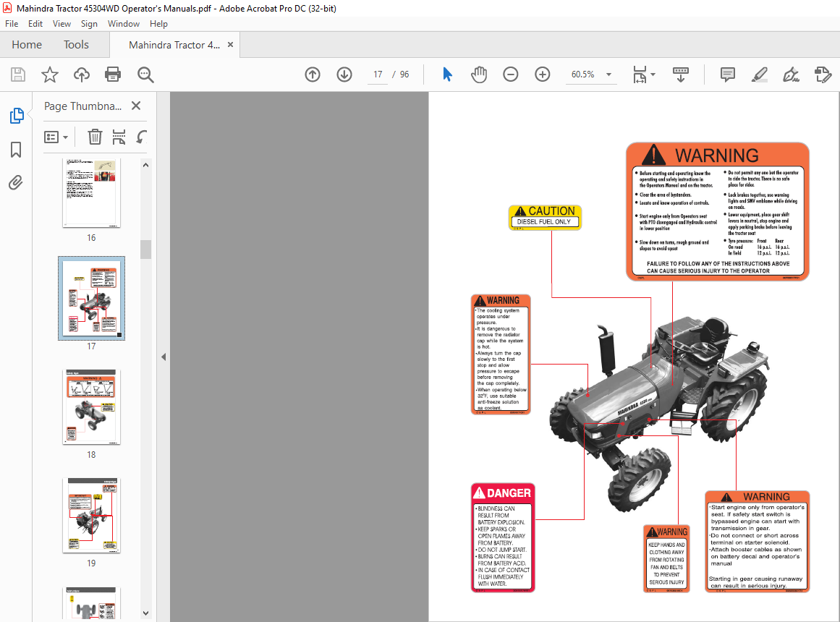Image resolution: width=840 pixels, height=622 pixels.
Task: Click the share/send file icon
Action: (823, 74)
